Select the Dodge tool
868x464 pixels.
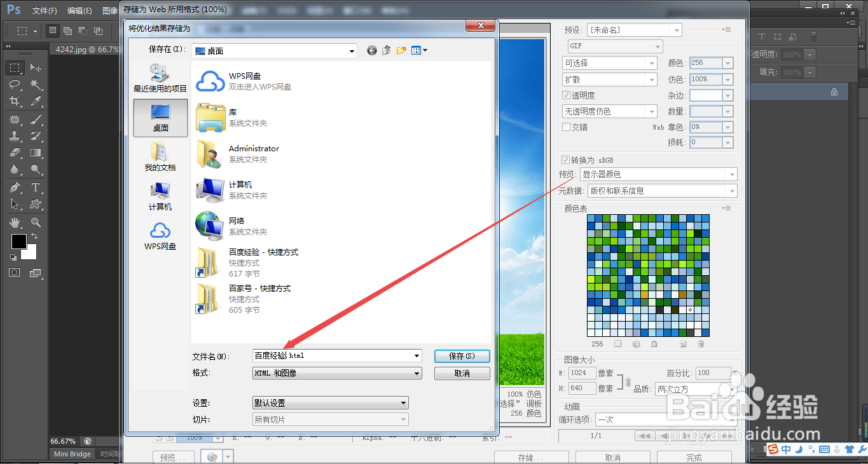(x=36, y=170)
